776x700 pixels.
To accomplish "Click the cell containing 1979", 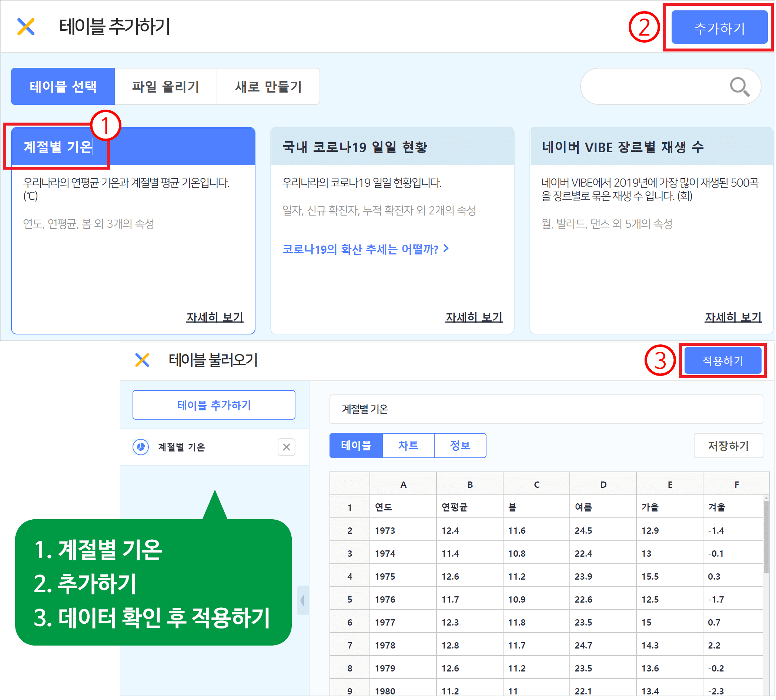I will click(404, 668).
